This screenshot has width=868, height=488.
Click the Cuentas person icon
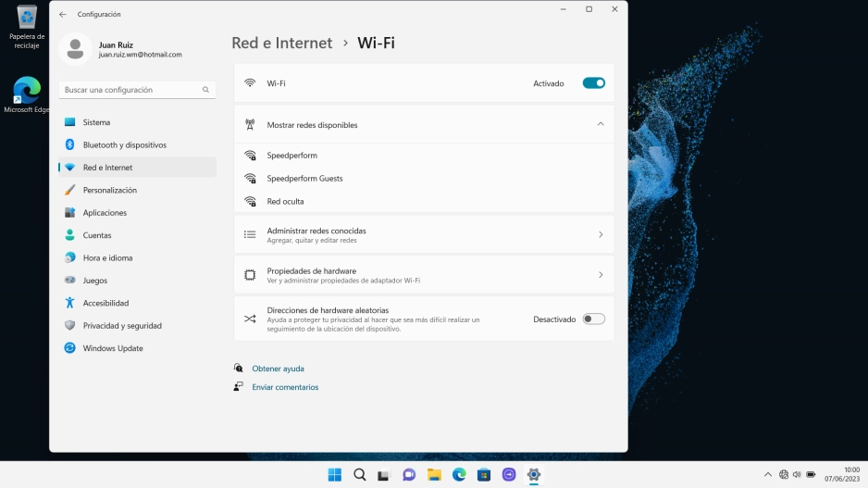tap(69, 235)
